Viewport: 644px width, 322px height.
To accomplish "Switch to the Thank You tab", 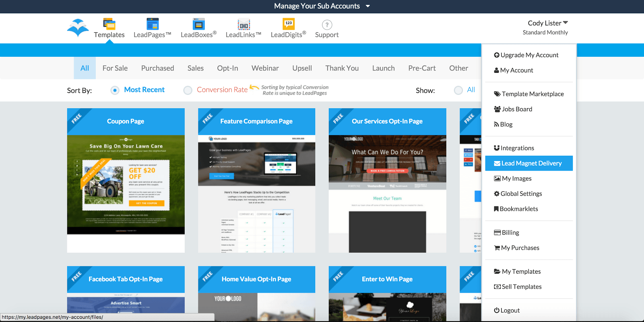I will [342, 68].
